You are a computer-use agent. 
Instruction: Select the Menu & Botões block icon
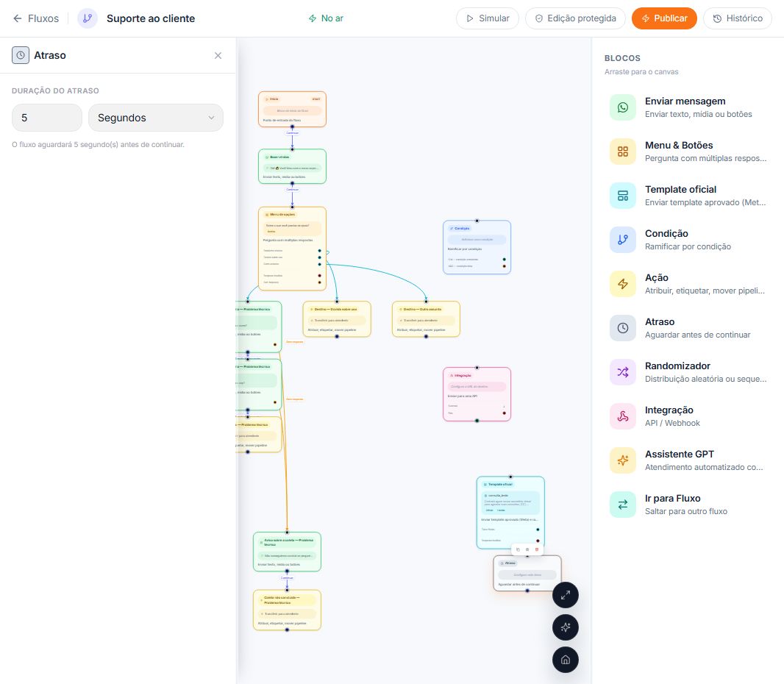(x=622, y=152)
